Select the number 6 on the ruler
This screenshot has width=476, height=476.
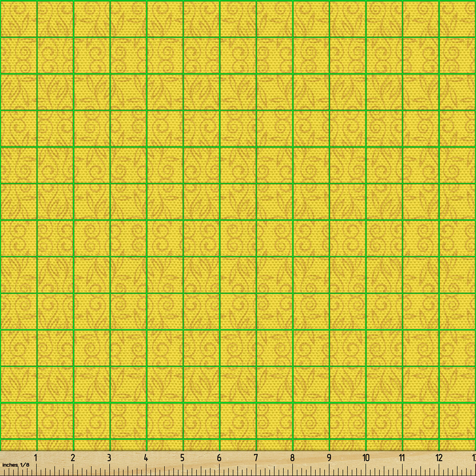[x=219, y=458]
